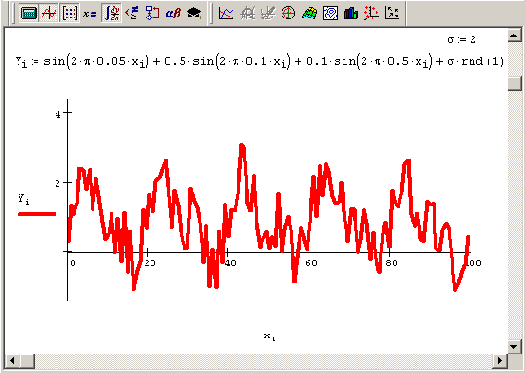526x373 pixels.
Task: Open the Greek symbols toolbar (αβ icon)
Action: [173, 13]
